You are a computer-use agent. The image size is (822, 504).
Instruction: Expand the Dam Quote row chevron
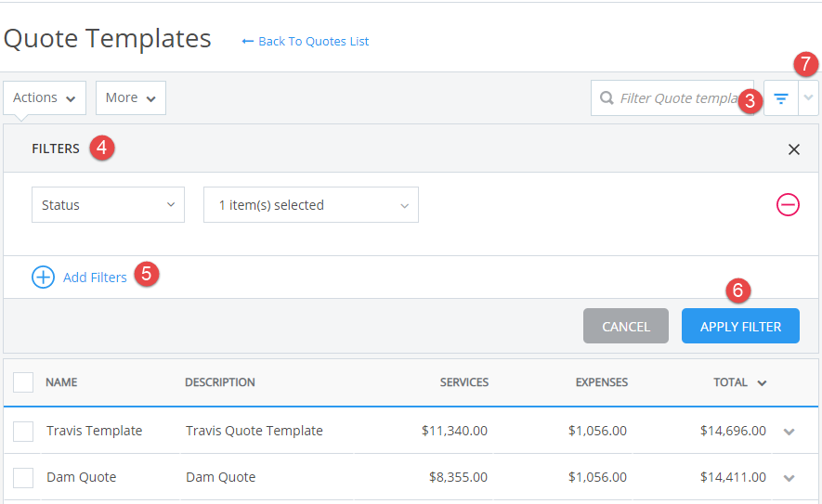click(x=789, y=478)
